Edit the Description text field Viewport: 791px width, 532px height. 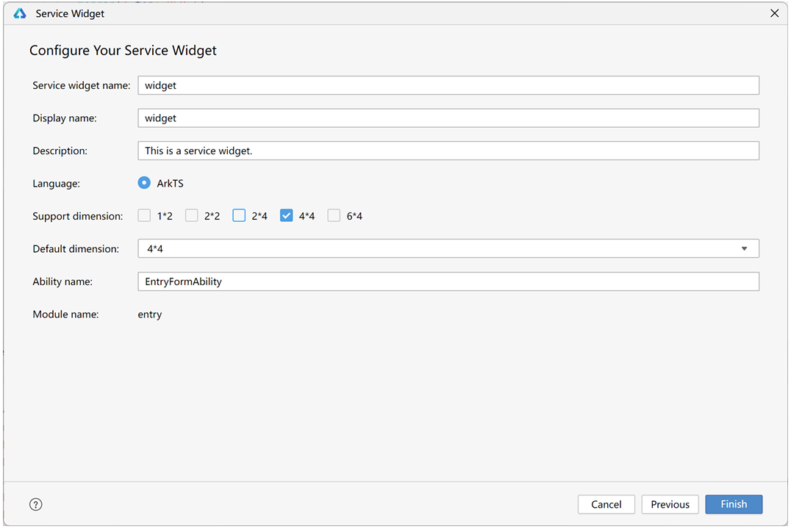(x=448, y=151)
